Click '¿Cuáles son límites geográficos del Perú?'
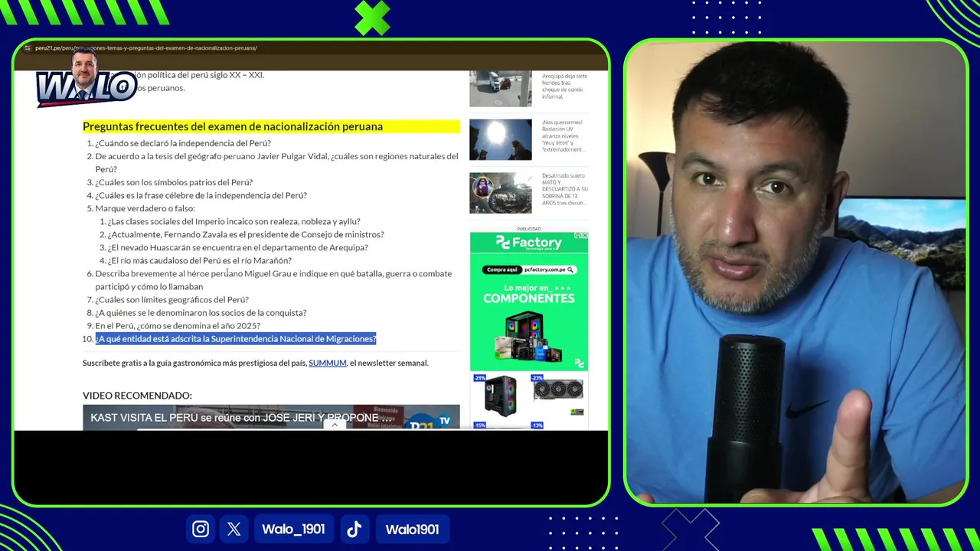Screen dimensions: 980x551 [171, 299]
